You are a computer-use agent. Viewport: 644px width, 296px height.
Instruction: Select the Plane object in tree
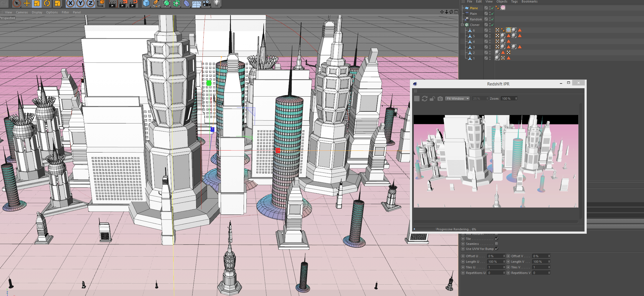(x=474, y=8)
